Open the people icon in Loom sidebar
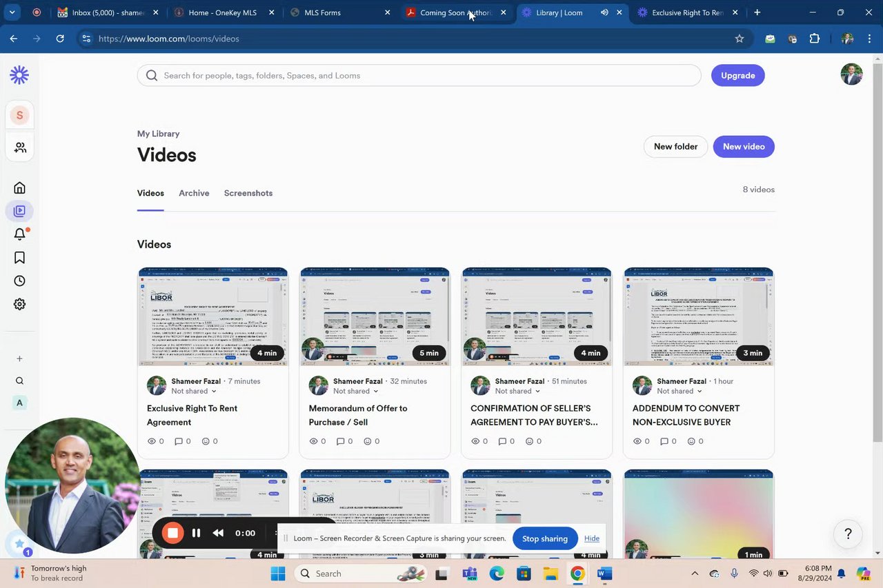Viewport: 883px width, 588px height. click(19, 148)
